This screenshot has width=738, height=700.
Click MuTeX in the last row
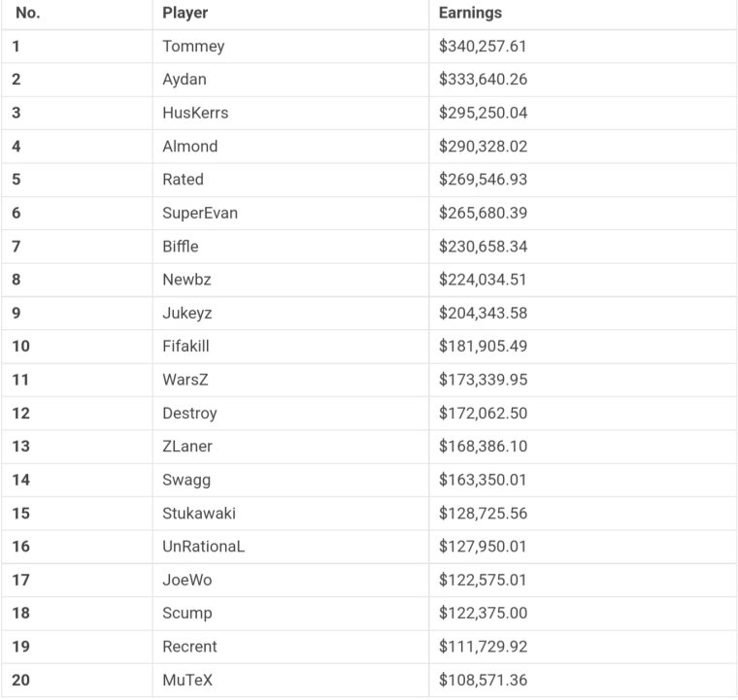pyautogui.click(x=187, y=681)
